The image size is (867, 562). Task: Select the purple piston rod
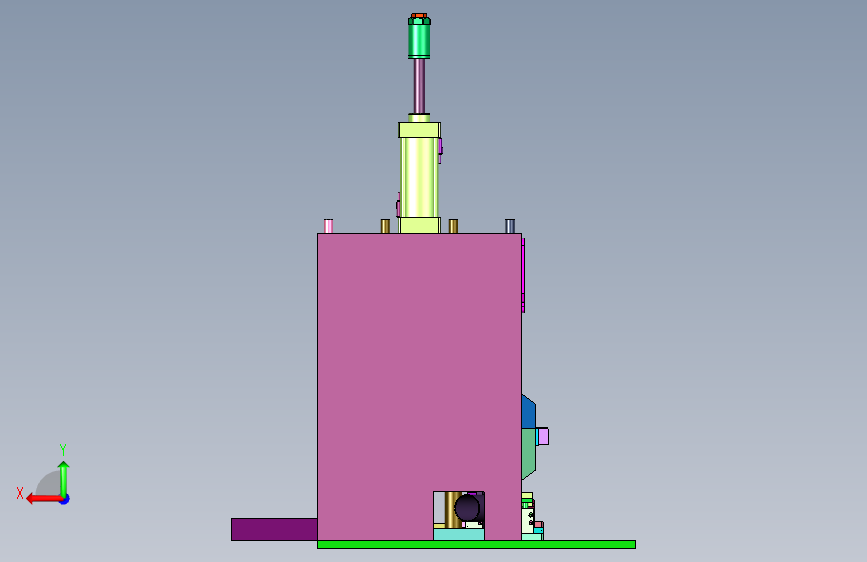point(420,86)
